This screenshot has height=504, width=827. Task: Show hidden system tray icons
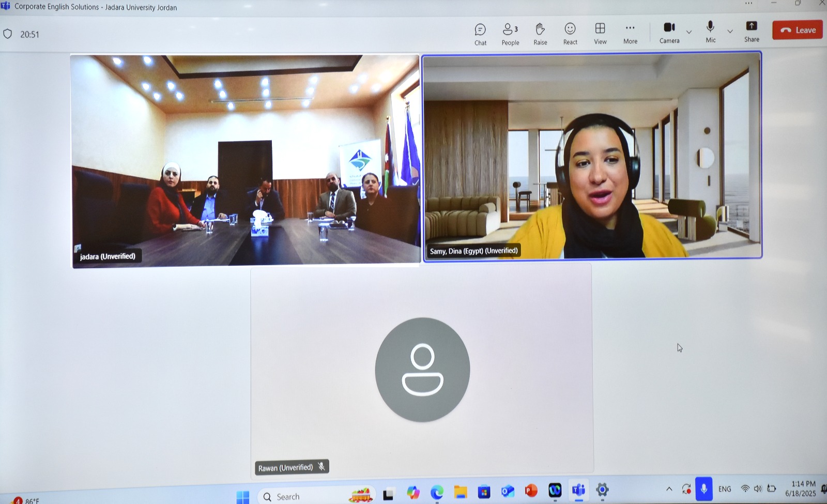[669, 489]
